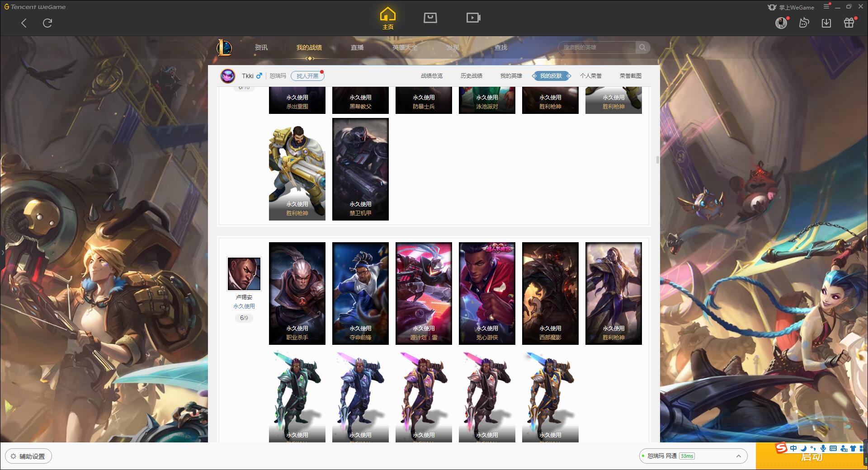Open the 荣誉截图 sub-tab
Image resolution: width=868 pixels, height=470 pixels.
[631, 76]
